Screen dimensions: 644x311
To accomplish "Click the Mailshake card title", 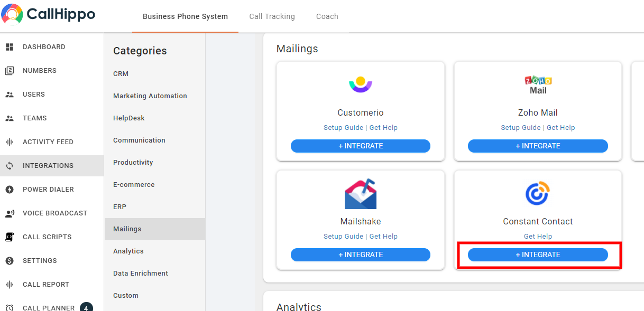I will pyautogui.click(x=361, y=221).
